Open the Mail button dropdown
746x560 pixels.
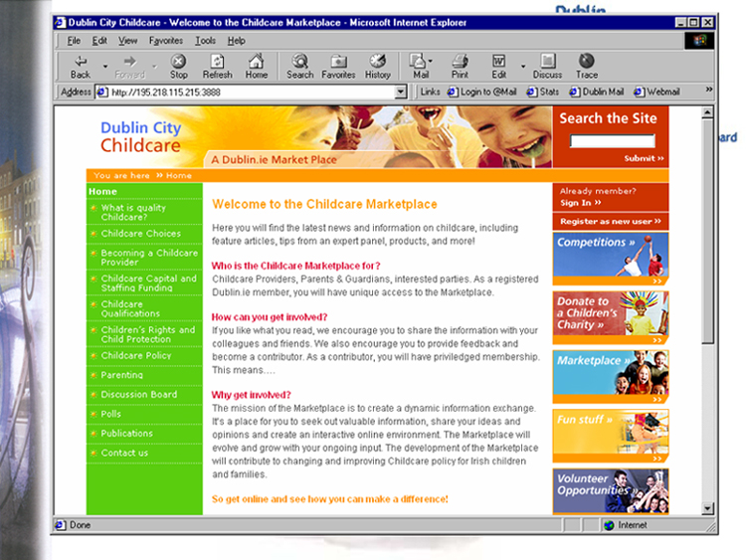(x=431, y=62)
